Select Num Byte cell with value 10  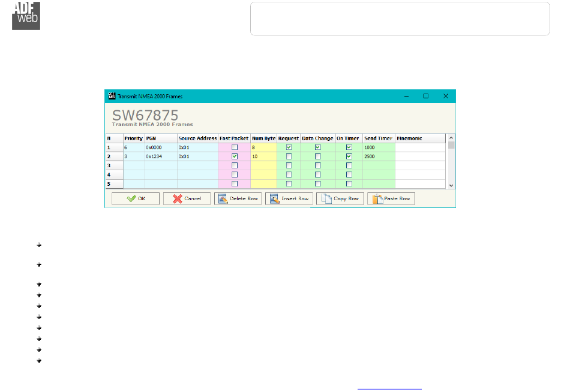(x=263, y=156)
